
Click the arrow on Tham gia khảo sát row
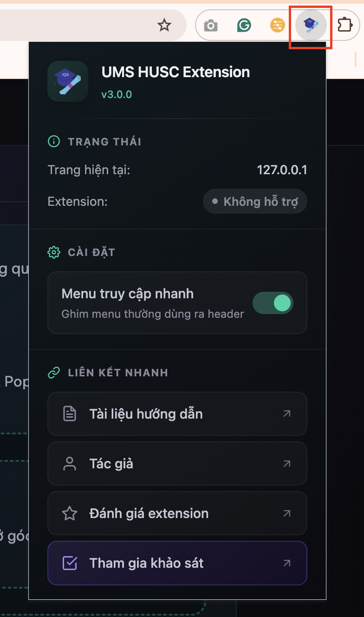coord(287,563)
